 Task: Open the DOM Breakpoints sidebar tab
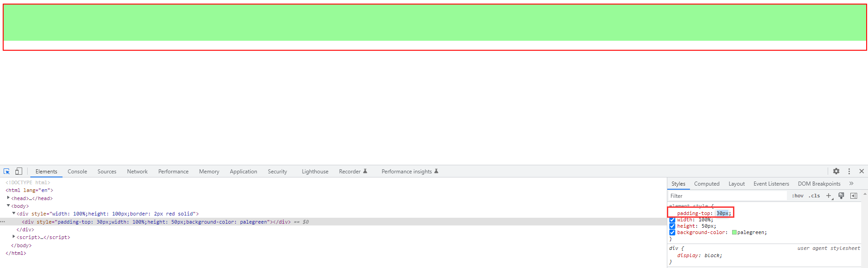point(819,184)
